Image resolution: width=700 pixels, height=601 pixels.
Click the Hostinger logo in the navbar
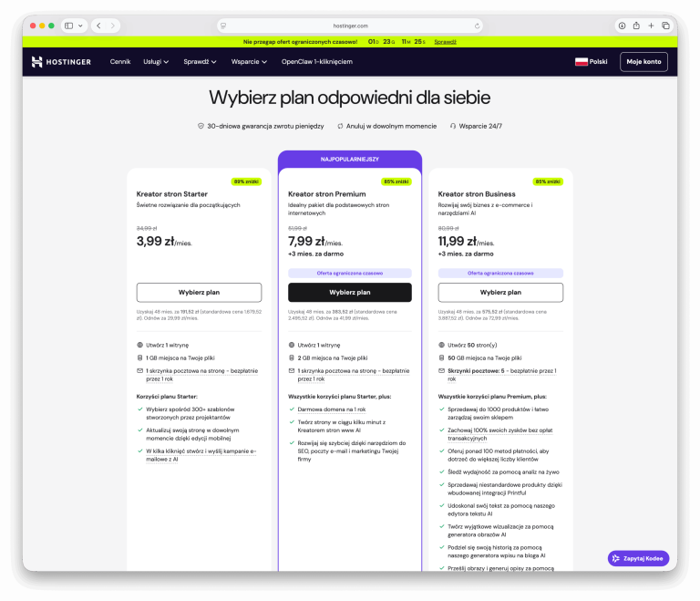(x=61, y=62)
